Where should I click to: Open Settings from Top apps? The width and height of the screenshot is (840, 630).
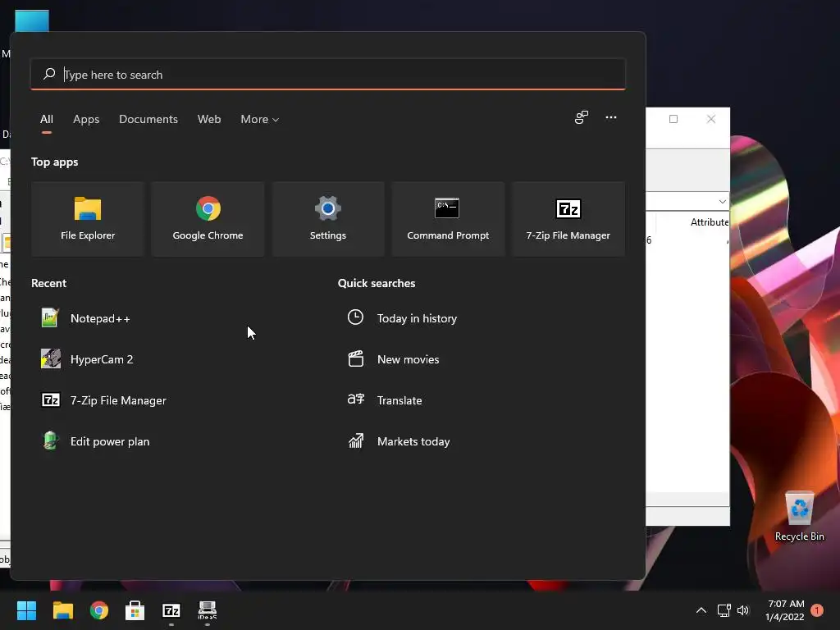click(x=328, y=218)
